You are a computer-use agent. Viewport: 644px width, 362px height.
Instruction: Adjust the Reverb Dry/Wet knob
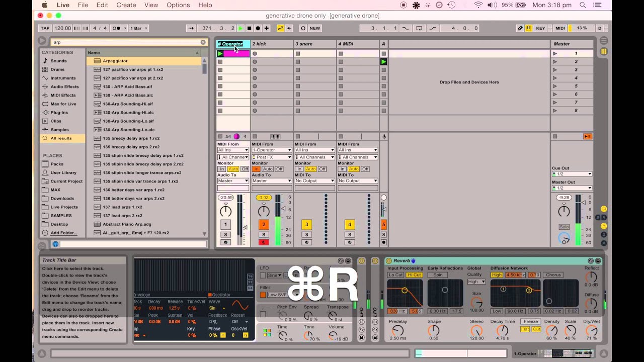pos(592,330)
